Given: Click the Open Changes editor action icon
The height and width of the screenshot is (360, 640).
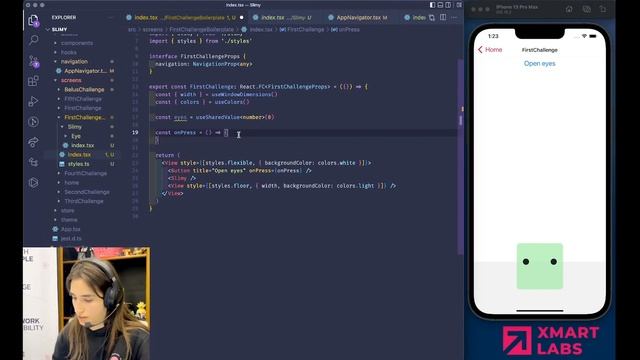Looking at the screenshot, I should click(x=432, y=18).
